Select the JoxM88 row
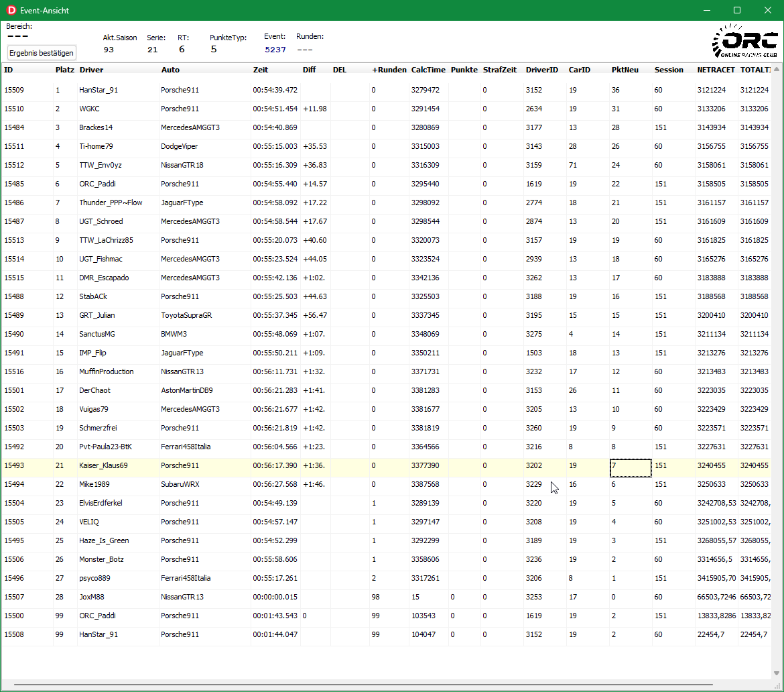The image size is (784, 692). tap(93, 597)
